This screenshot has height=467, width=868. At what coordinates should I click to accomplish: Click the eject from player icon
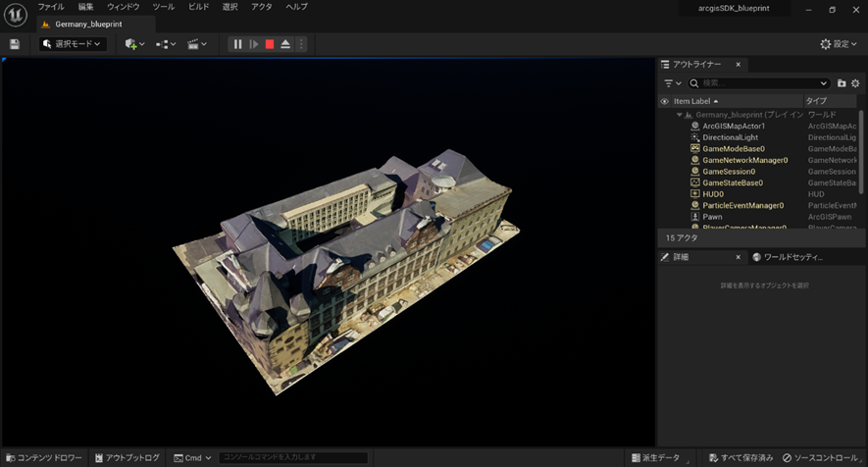pyautogui.click(x=285, y=44)
